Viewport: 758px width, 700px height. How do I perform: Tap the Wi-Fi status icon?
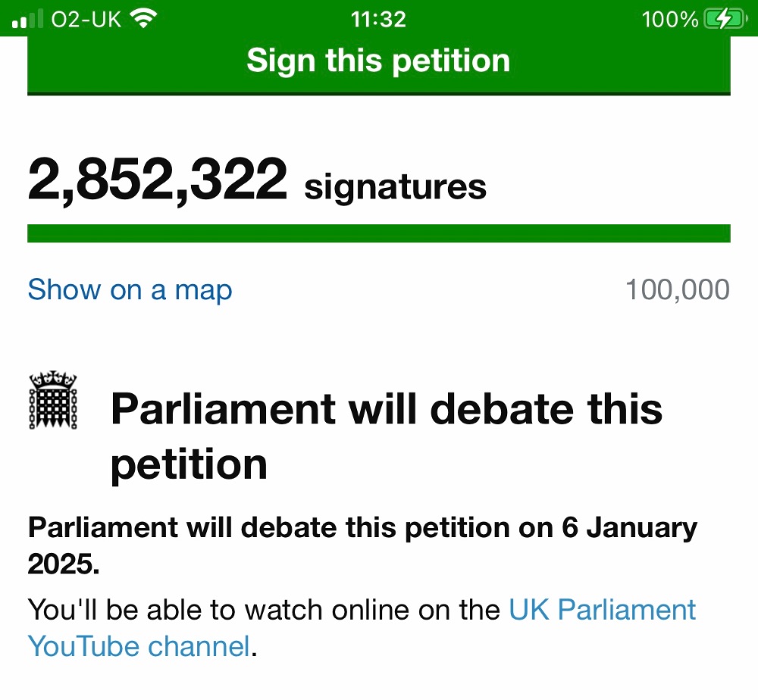143,20
